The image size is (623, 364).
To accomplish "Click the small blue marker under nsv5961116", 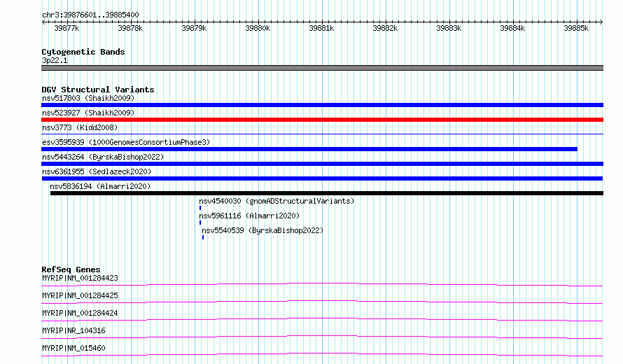I will point(200,223).
